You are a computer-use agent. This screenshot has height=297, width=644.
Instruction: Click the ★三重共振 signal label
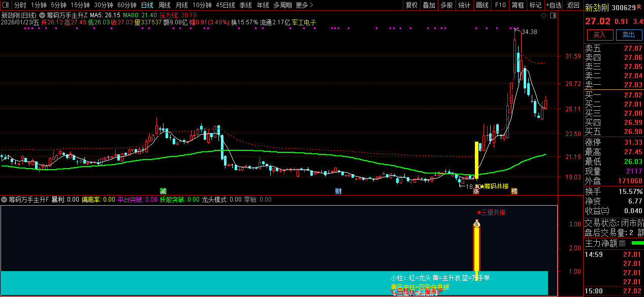pos(491,212)
